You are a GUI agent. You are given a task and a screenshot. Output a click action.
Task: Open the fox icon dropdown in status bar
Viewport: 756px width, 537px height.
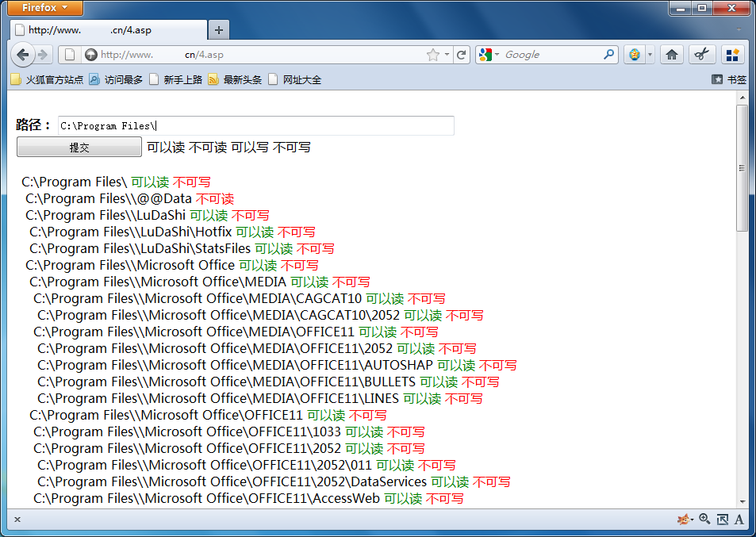685,520
